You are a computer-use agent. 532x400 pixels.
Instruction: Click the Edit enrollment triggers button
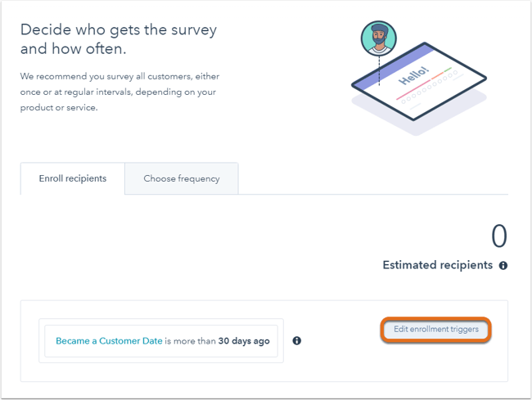436,329
